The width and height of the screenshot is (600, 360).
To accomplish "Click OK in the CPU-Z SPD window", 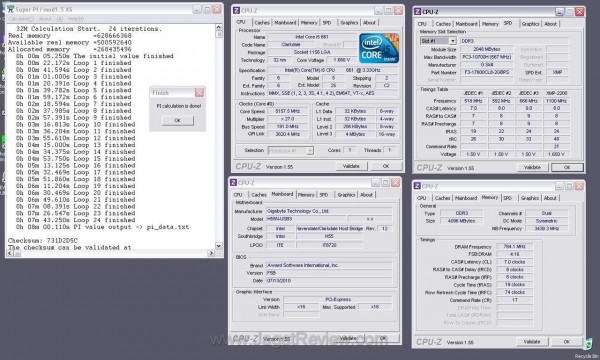I will [x=567, y=167].
